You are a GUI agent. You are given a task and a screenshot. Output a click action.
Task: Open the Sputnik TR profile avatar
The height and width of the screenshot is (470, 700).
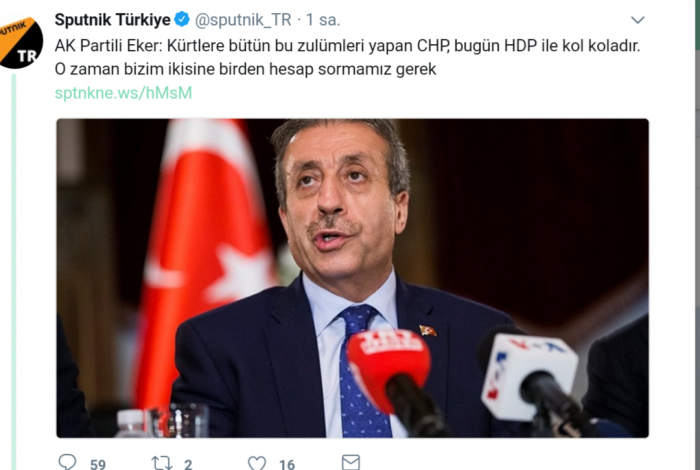[x=21, y=43]
